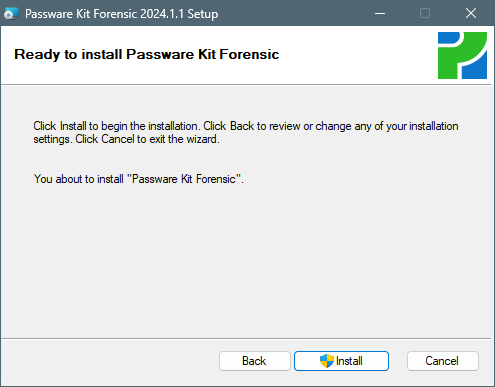The image size is (495, 387).
Task: Click the "You about to install" message line
Action: tap(139, 179)
